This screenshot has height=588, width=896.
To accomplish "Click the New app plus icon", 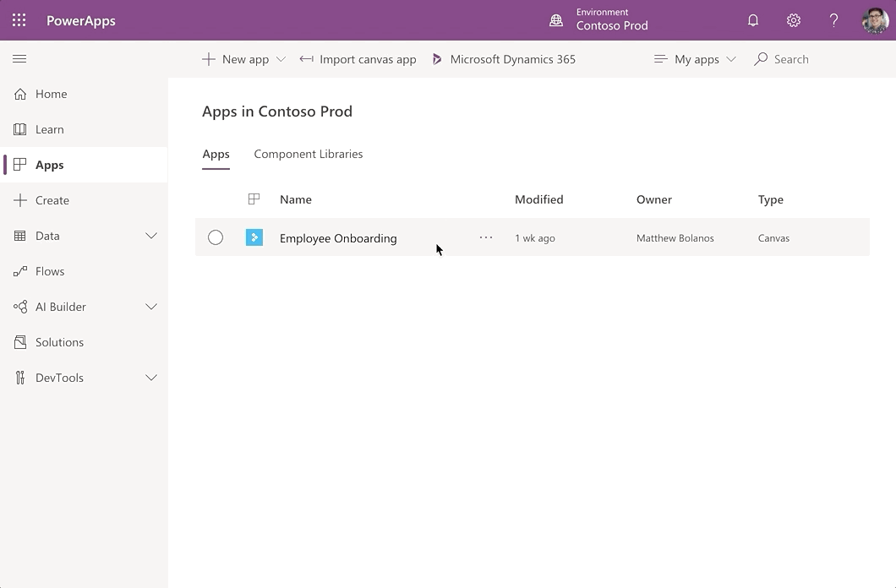I will click(x=209, y=59).
